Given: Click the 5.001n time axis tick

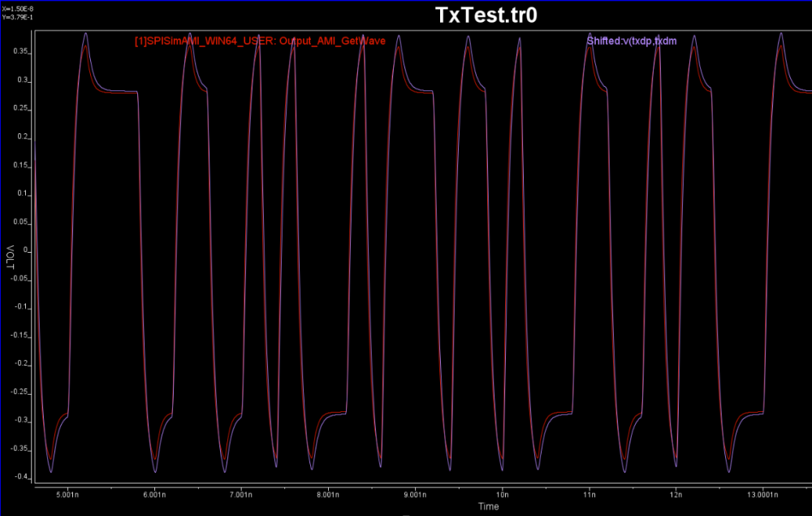Looking at the screenshot, I should tap(67, 493).
